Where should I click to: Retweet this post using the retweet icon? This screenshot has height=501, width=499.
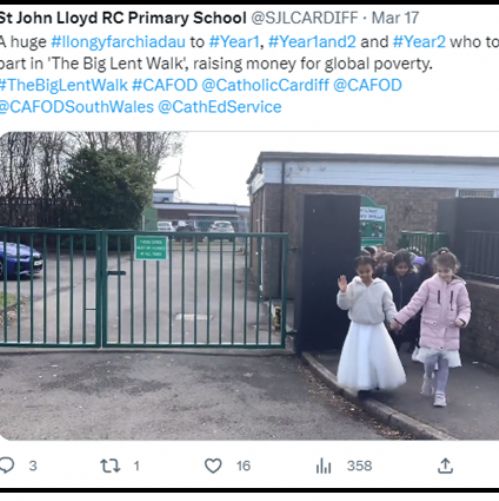click(x=110, y=466)
